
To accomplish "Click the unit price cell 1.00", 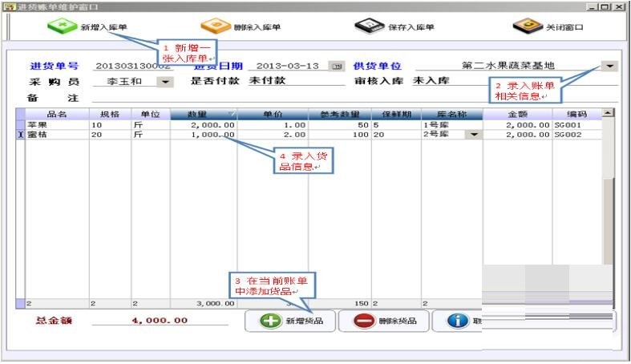I will 273,125.
